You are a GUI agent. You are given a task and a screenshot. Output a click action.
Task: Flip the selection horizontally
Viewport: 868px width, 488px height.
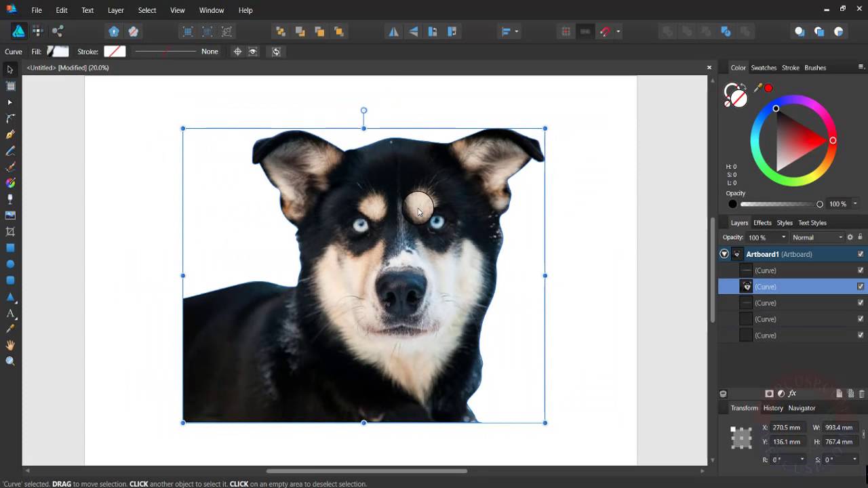click(x=393, y=31)
